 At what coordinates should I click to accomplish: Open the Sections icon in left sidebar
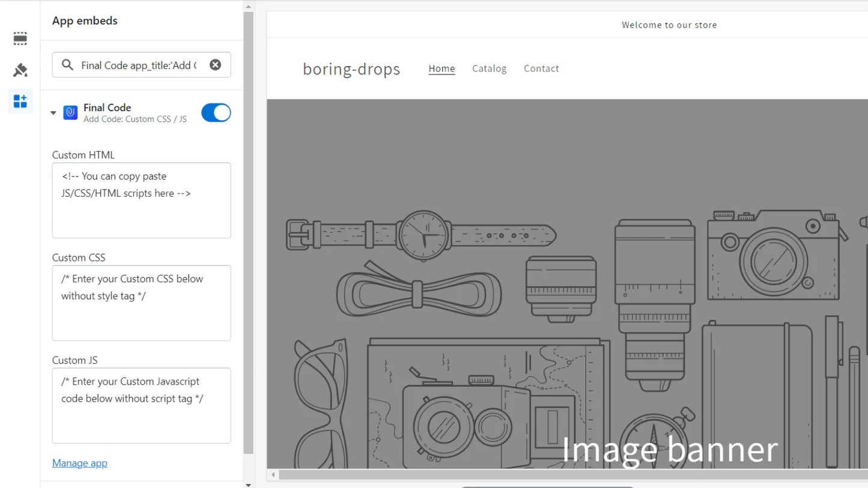tap(20, 39)
